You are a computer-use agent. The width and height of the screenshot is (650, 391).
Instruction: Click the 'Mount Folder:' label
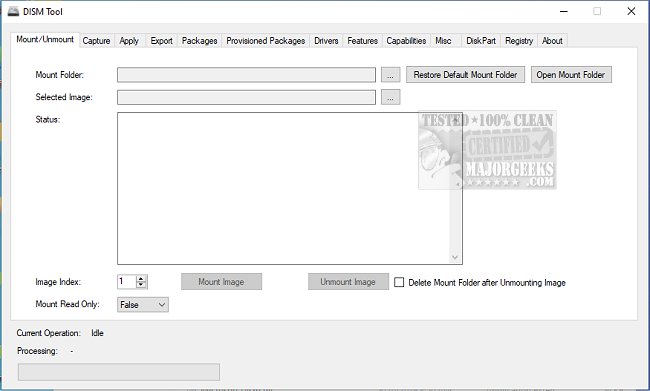(x=59, y=75)
